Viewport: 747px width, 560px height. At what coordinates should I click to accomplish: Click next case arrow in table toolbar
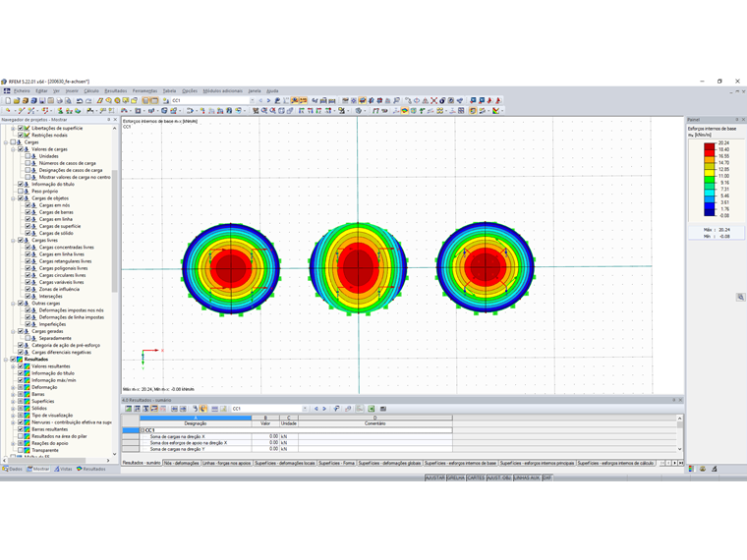pyautogui.click(x=324, y=409)
